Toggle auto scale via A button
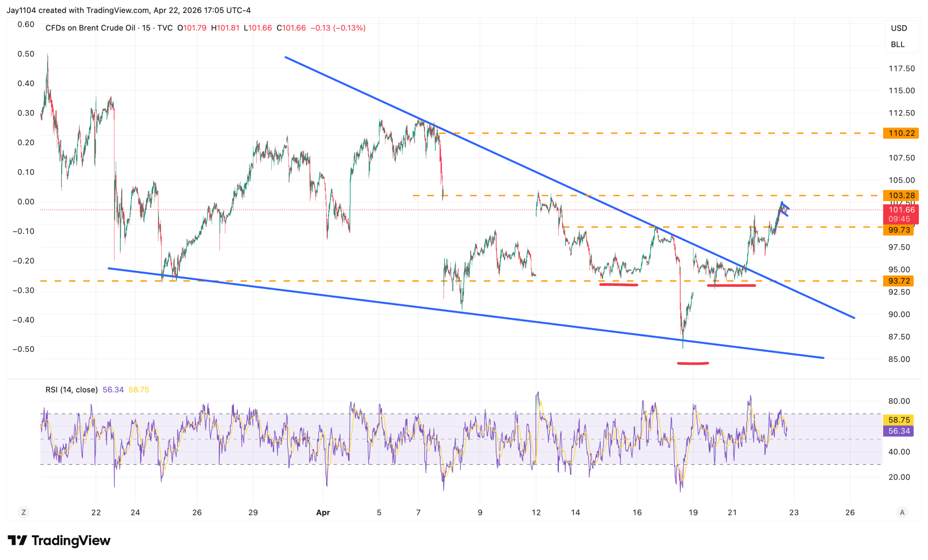Viewport: 928px width, 560px height. 902,512
